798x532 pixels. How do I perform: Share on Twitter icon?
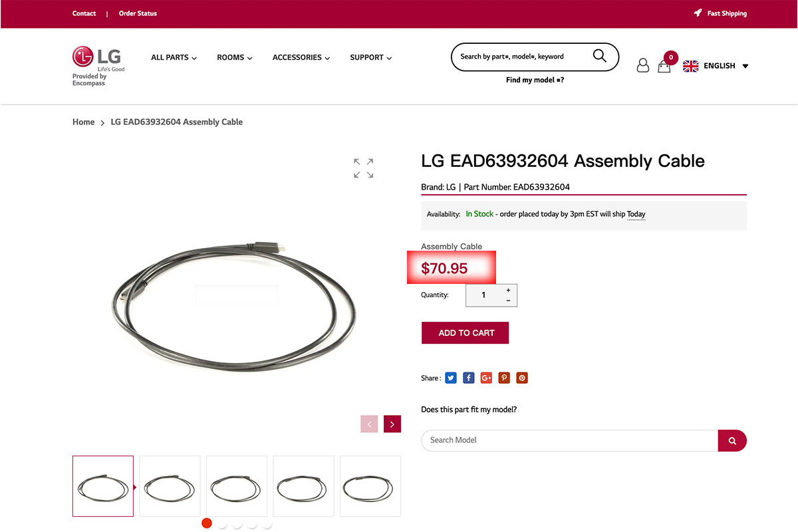point(451,378)
